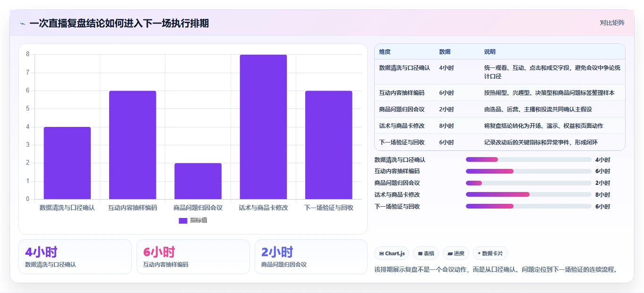Click the description 将复盘结论转化为开场、演示、权益和页面动作
The height and width of the screenshot is (293, 644).
[x=544, y=126]
